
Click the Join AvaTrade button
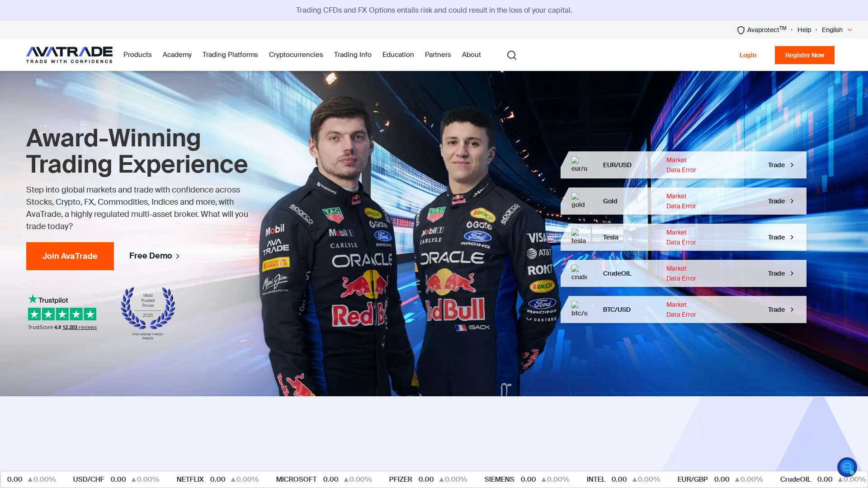pyautogui.click(x=70, y=256)
